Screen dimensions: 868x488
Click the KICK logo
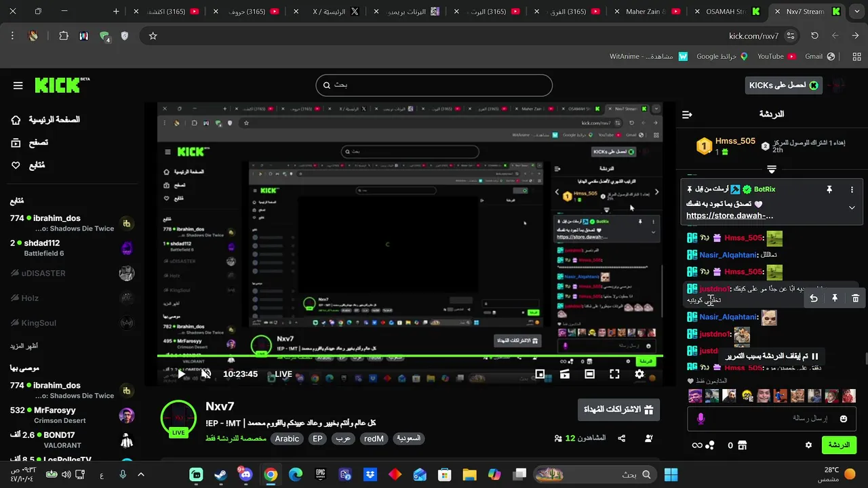62,85
